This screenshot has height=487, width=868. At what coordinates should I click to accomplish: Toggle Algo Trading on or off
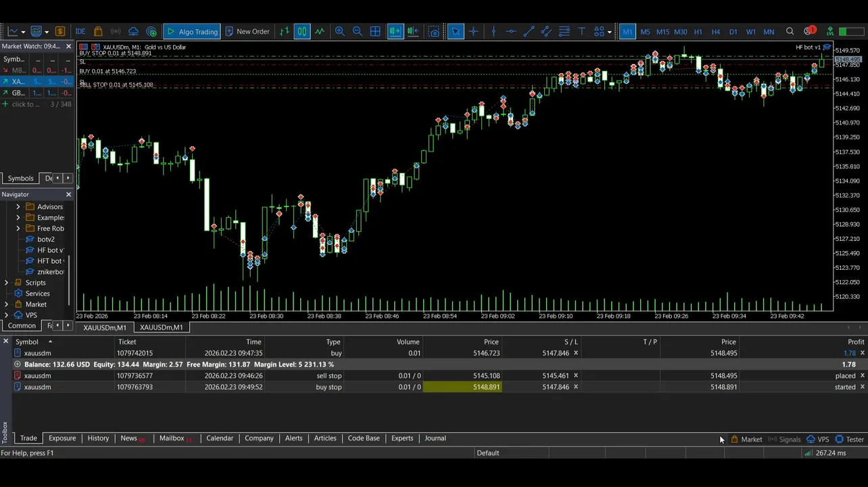coord(192,31)
